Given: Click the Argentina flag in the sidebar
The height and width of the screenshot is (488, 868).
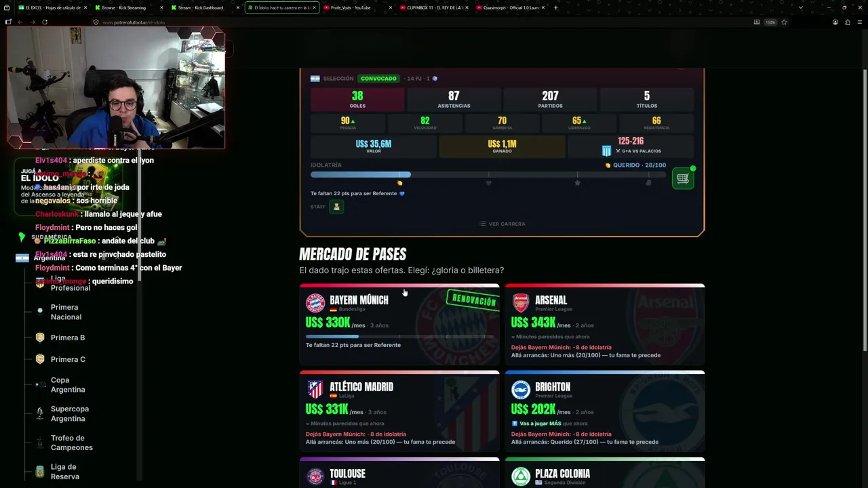Looking at the screenshot, I should click(x=22, y=258).
